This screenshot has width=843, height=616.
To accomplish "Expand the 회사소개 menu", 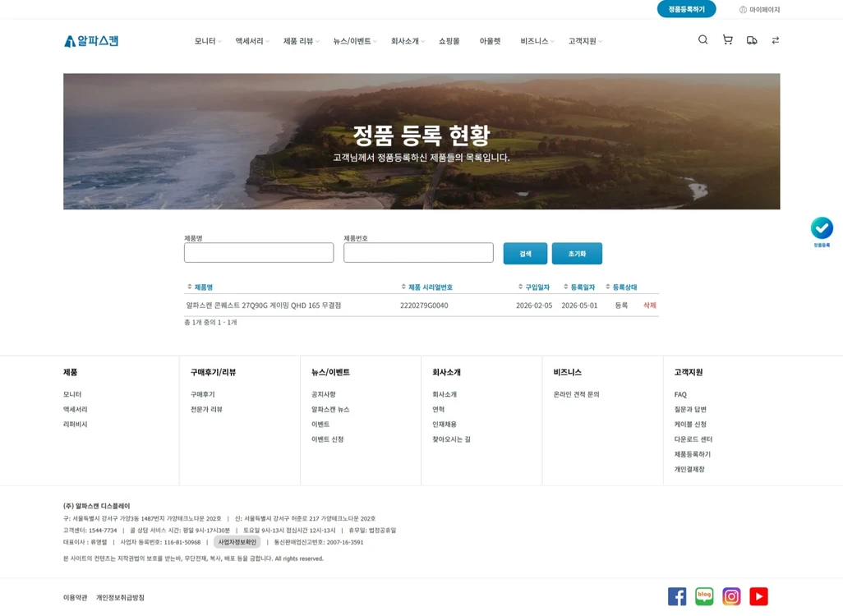I will [408, 41].
